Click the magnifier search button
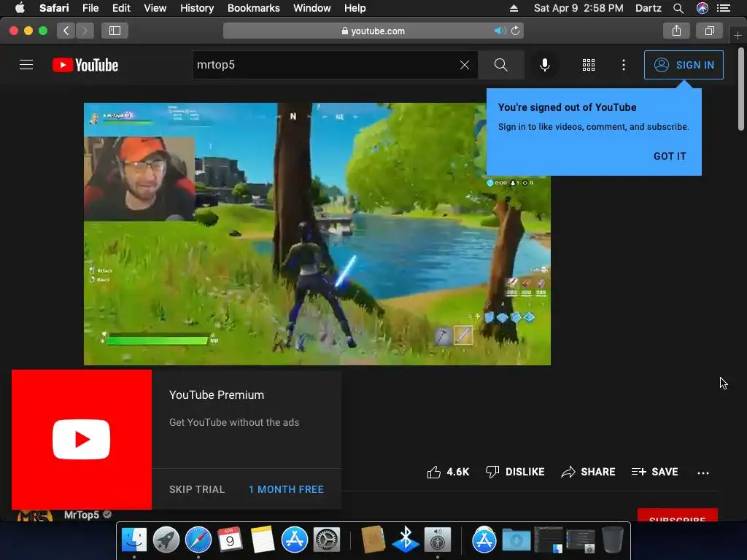The height and width of the screenshot is (560, 747). click(x=500, y=65)
